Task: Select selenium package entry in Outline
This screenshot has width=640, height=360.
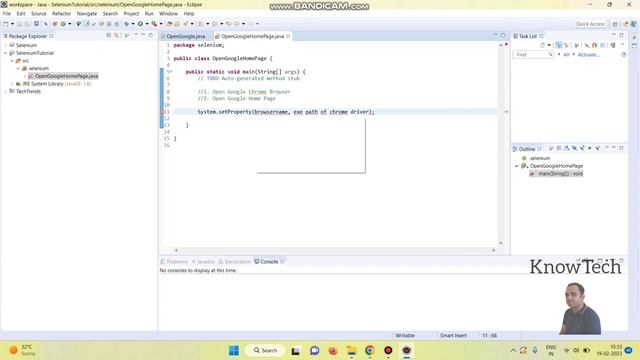Action: [x=540, y=158]
